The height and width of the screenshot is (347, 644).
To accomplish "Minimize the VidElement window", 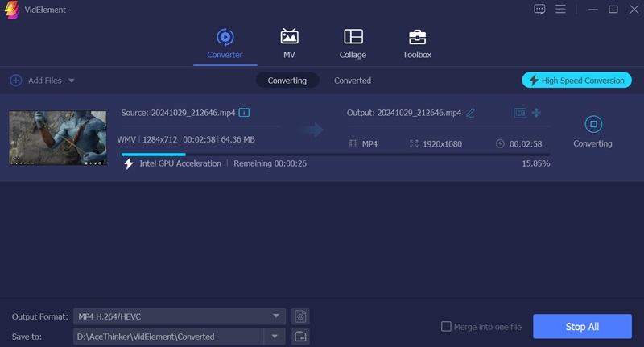I will [x=592, y=9].
